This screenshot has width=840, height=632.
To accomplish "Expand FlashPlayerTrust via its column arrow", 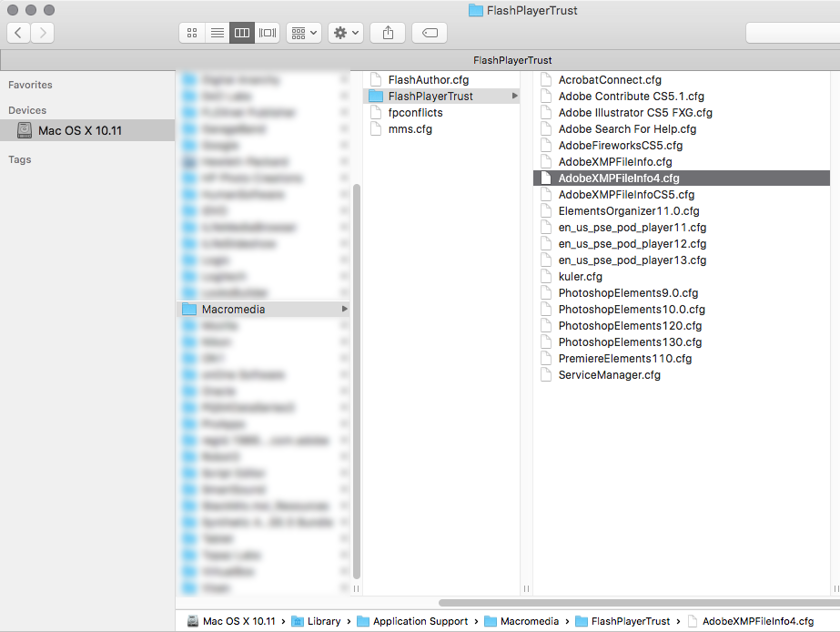I will [513, 95].
